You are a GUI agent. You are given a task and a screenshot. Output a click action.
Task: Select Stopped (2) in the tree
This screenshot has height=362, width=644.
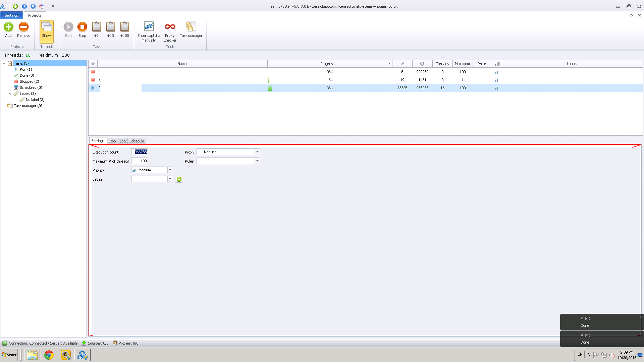point(29,81)
